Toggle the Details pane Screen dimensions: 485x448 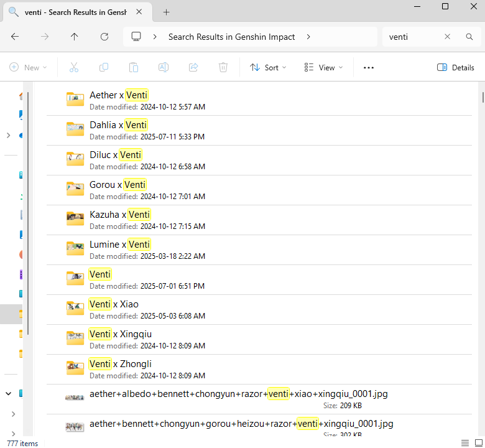(x=455, y=67)
